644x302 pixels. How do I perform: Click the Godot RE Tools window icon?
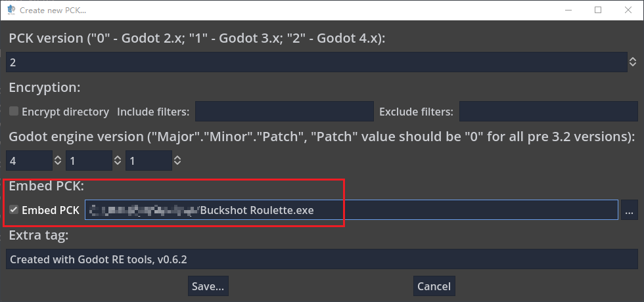11,10
